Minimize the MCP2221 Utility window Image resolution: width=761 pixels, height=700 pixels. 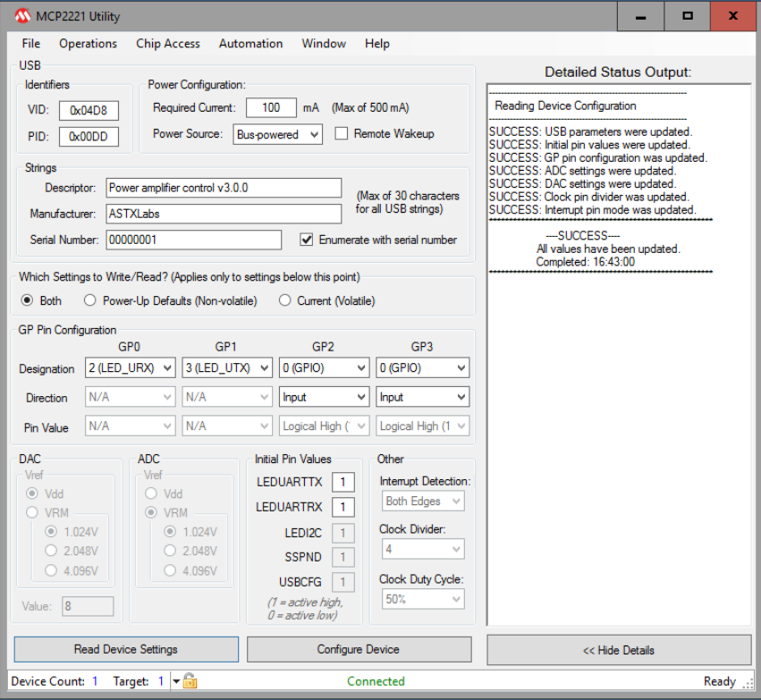coord(640,16)
